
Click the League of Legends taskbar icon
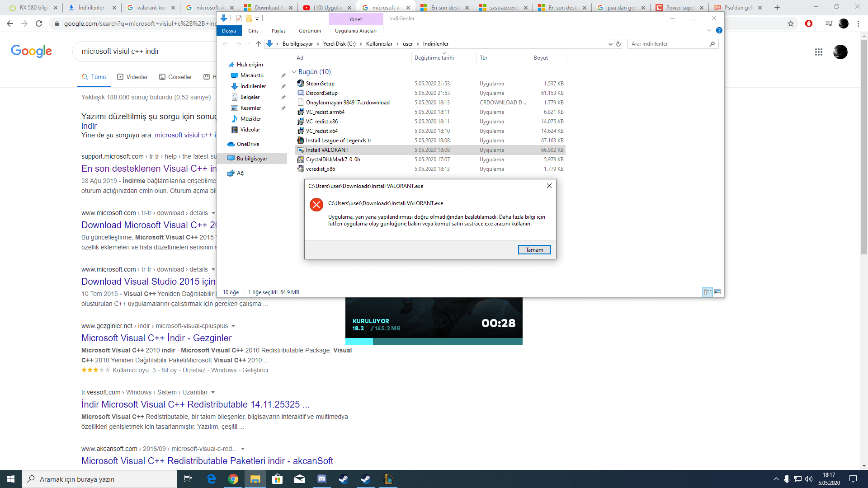pyautogui.click(x=388, y=479)
